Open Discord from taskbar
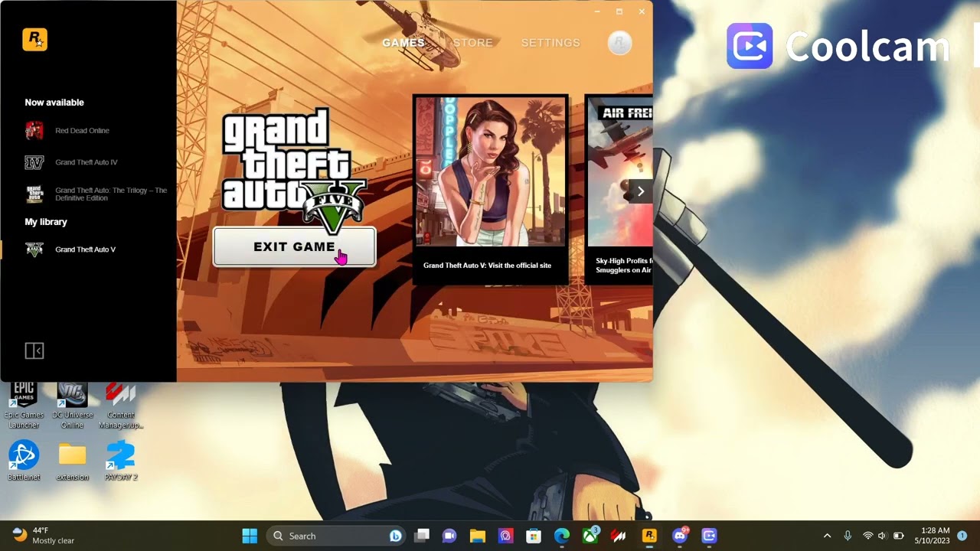Viewport: 980px width, 551px height. [679, 536]
